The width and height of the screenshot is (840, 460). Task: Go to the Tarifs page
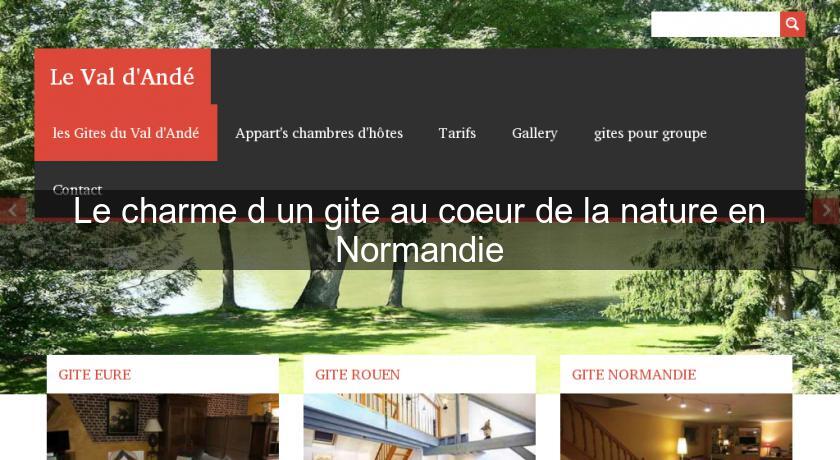coord(457,133)
